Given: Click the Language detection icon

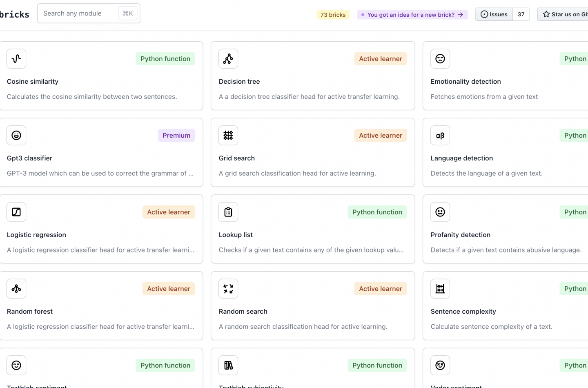Looking at the screenshot, I should coord(440,135).
